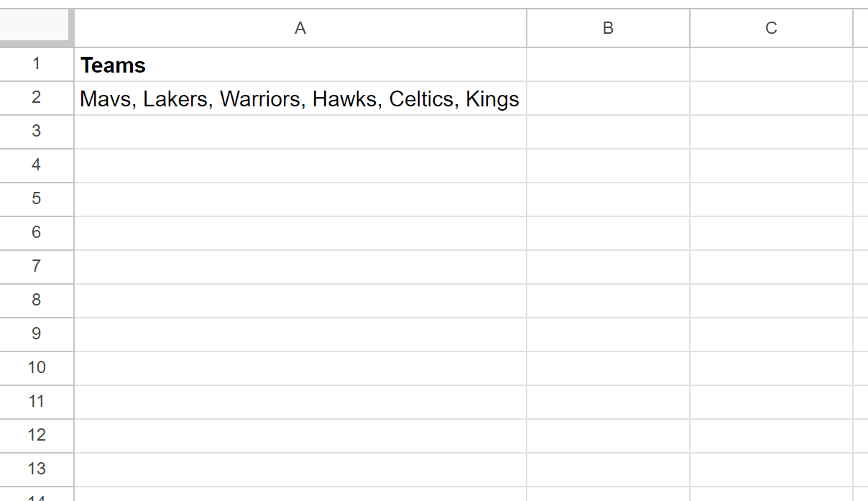Click row number 5
Screen dimensions: 868x501
coord(37,198)
